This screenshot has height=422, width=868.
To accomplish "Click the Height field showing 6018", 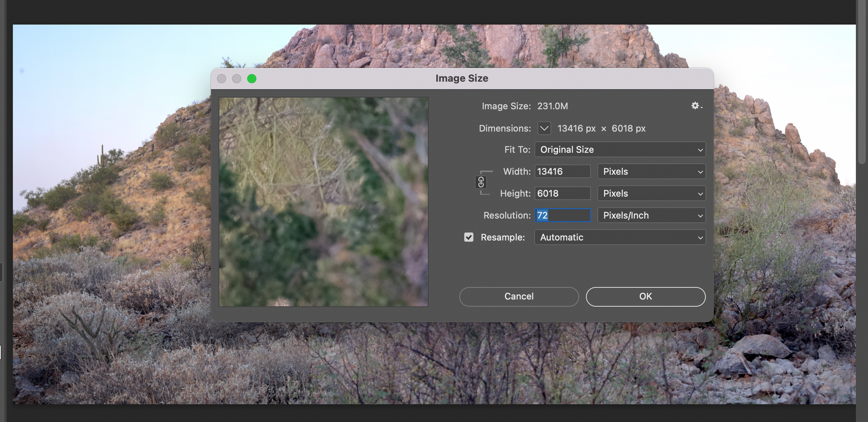I will pos(562,193).
